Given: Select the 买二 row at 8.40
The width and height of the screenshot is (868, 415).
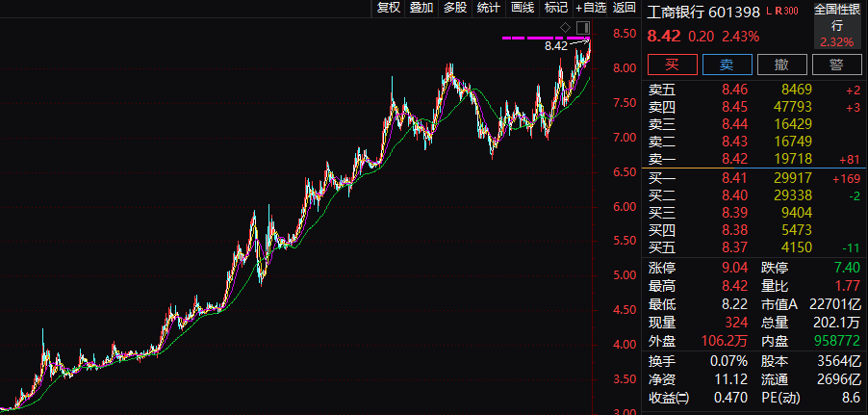Looking at the screenshot, I should pos(753,195).
